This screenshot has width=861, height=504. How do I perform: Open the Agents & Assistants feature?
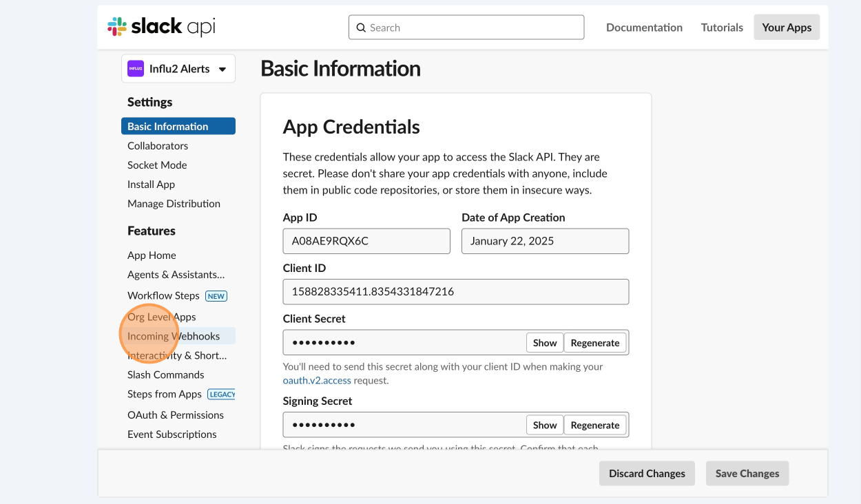176,274
